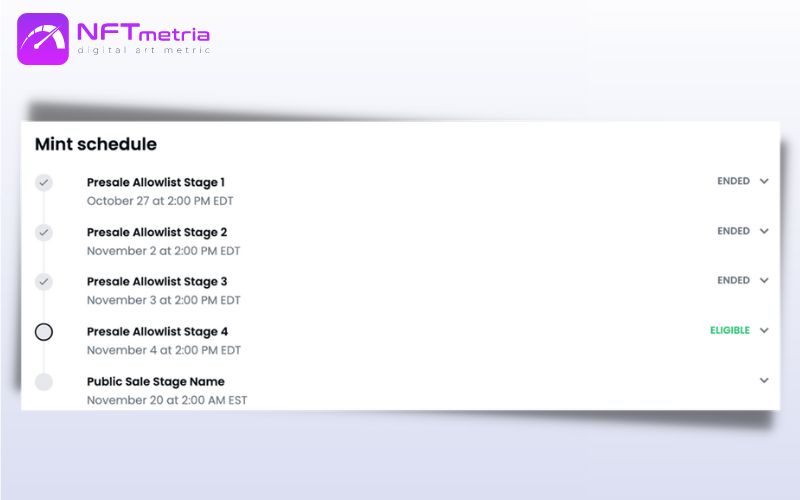Expand Presale Allowlist Stage 3 chevron
Image resolution: width=800 pixels, height=500 pixels.
(x=764, y=280)
